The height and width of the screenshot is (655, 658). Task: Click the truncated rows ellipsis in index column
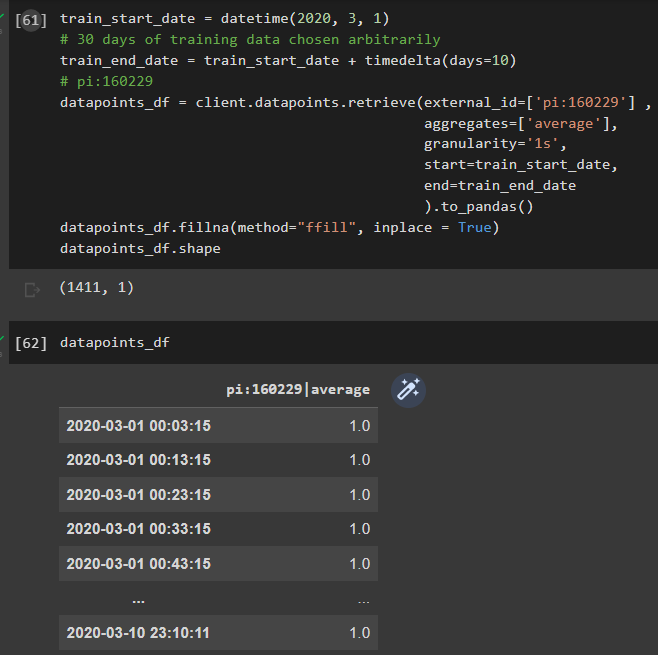point(138,601)
